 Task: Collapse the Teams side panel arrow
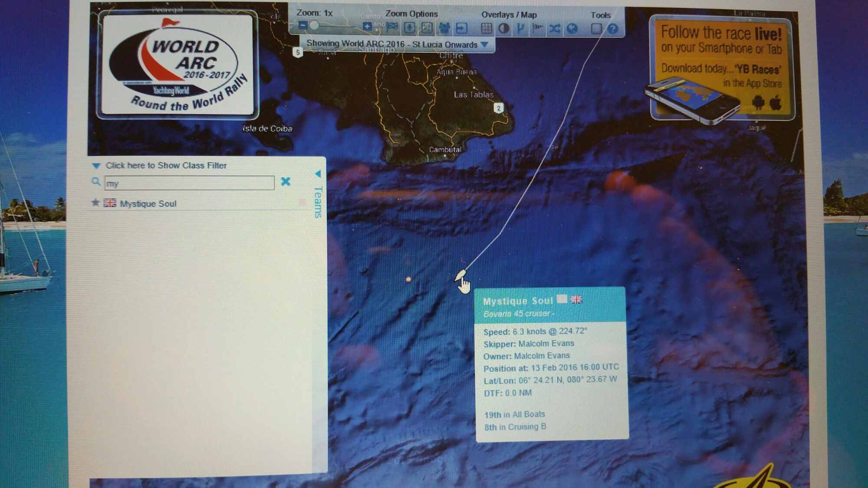(x=318, y=174)
